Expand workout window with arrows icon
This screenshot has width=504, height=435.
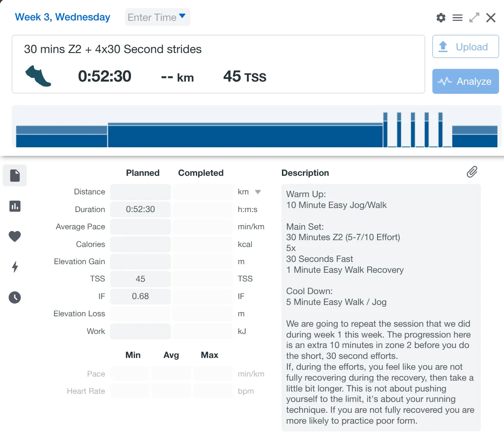(x=474, y=18)
